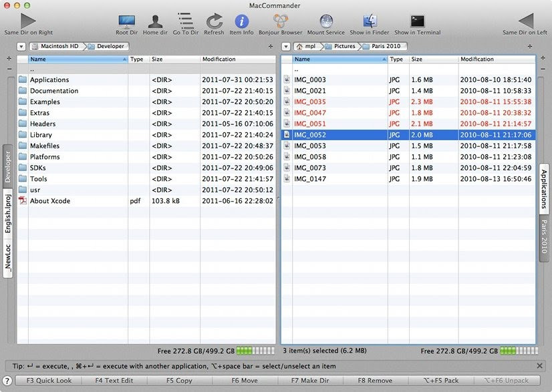Screen dimensions: 552x392
Task: Click the Library folder icon
Action: [23, 134]
